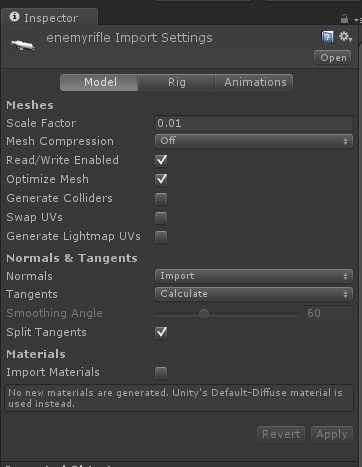Click the Open button
This screenshot has height=467, width=362.
[x=333, y=58]
